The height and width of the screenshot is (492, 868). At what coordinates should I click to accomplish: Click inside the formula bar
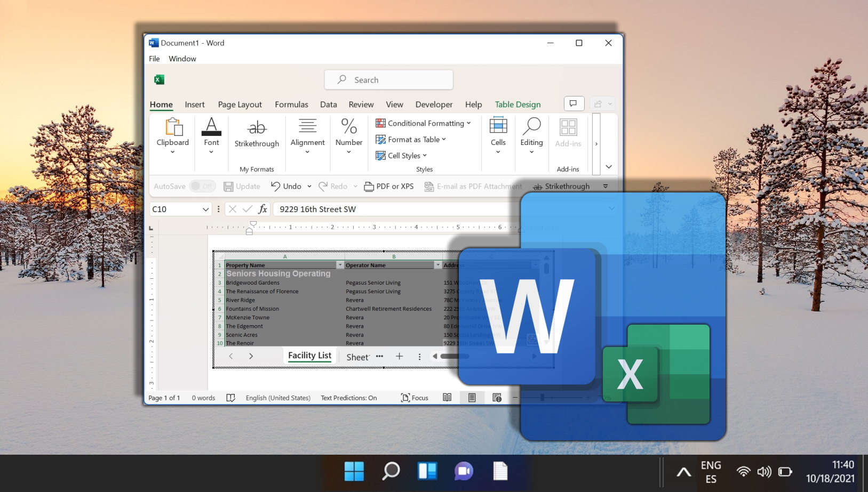point(373,209)
